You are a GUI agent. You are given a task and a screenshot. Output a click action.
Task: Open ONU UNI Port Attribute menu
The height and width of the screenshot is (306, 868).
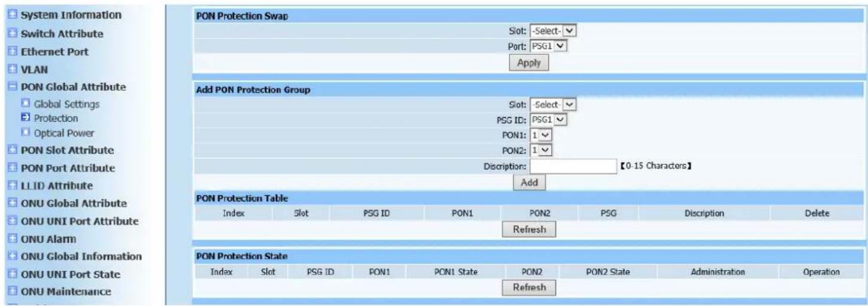coord(80,221)
